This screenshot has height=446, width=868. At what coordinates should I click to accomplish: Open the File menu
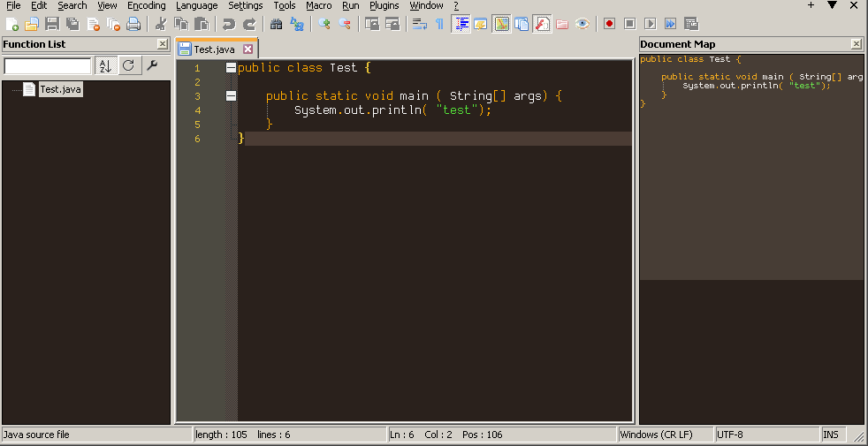13,5
